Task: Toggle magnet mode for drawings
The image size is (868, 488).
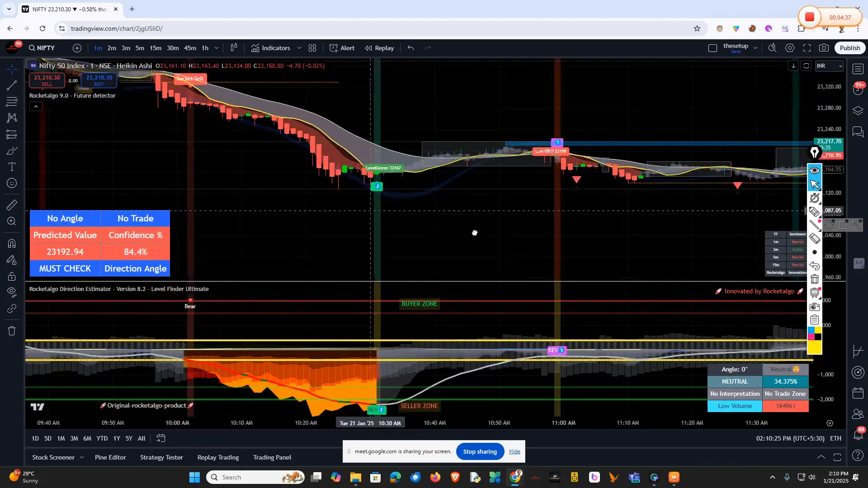Action: coord(12,244)
